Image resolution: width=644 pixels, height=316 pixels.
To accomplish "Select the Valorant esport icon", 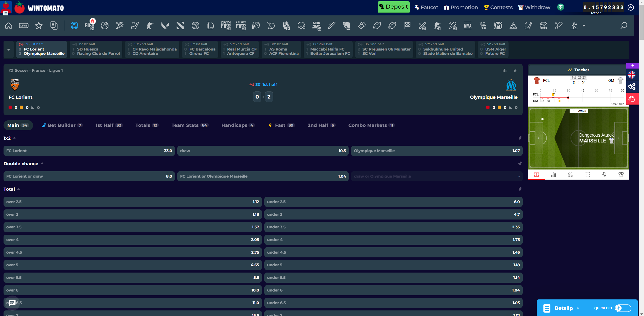I will (x=165, y=26).
